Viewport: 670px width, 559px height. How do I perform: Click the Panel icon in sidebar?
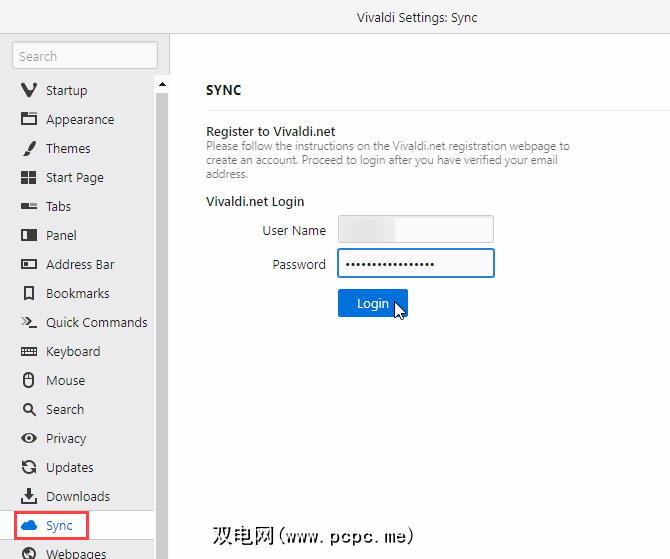[29, 235]
